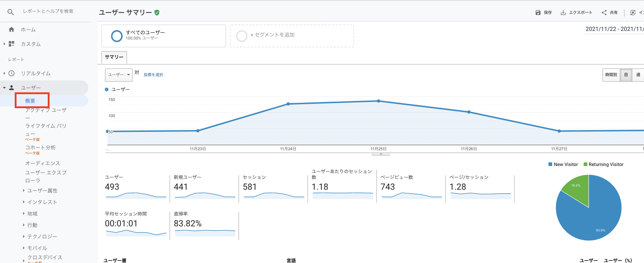Switch graph to hourly (時間別) view

tap(611, 75)
